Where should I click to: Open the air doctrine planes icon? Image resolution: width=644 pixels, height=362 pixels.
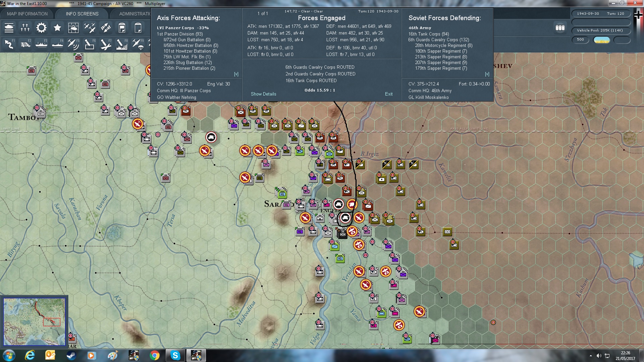click(90, 28)
